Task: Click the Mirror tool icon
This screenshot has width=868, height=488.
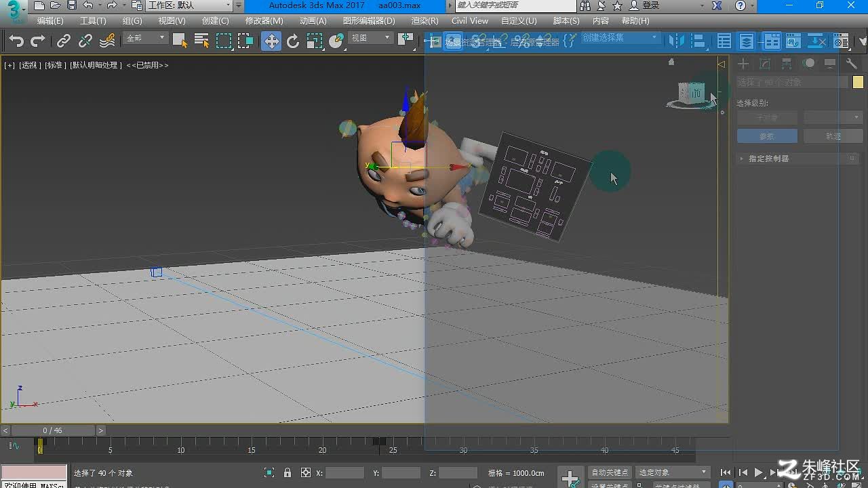Action: [677, 41]
